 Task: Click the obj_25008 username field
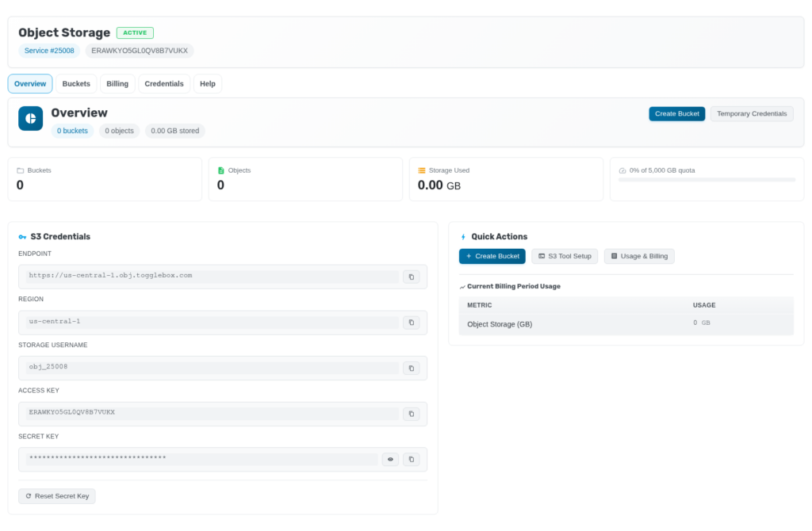[213, 367]
